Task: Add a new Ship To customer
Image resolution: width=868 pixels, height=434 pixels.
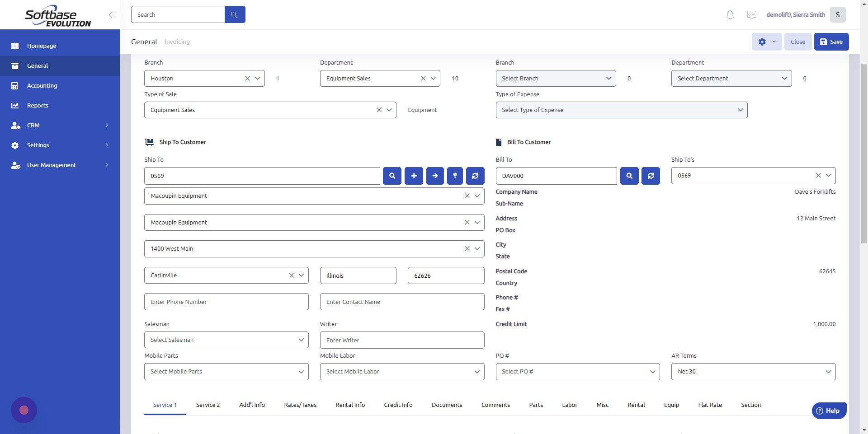Action: point(413,176)
